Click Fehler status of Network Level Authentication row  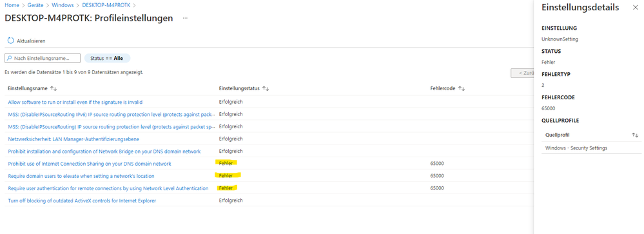[226, 188]
